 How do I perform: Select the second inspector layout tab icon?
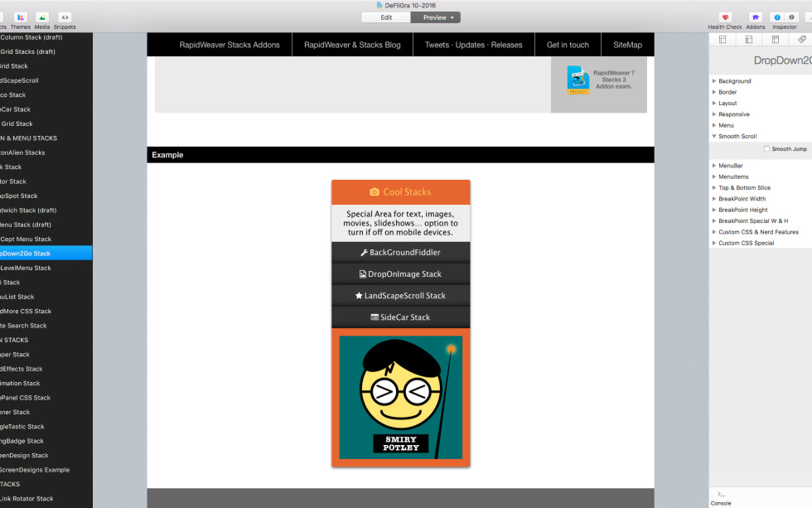click(749, 39)
